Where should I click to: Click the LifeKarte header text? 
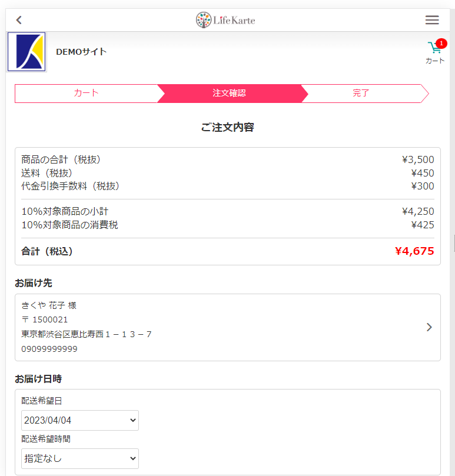coord(234,21)
